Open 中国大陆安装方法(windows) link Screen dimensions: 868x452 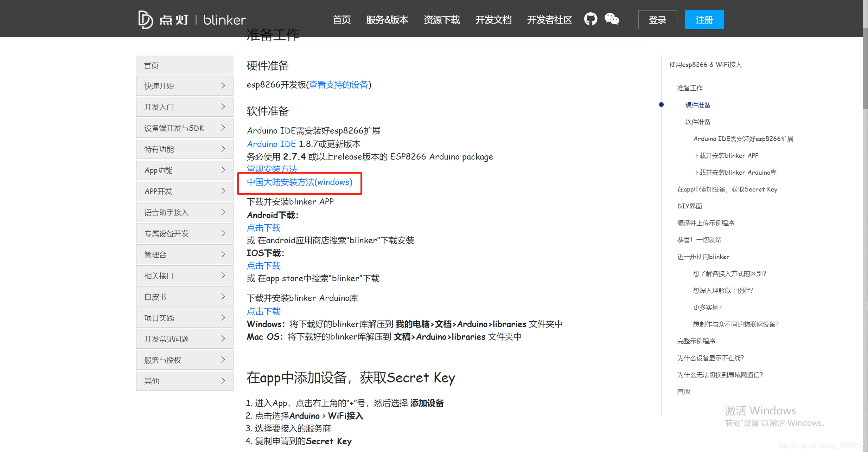[x=299, y=182]
